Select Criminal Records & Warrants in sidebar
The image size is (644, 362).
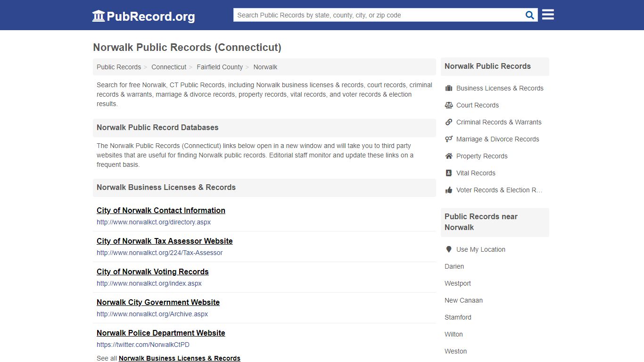pyautogui.click(x=499, y=122)
